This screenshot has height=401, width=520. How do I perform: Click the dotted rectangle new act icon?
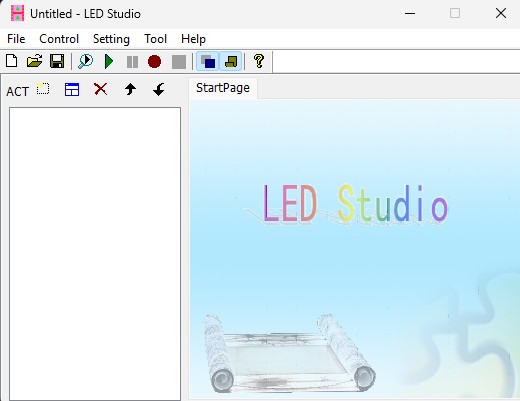tap(43, 89)
